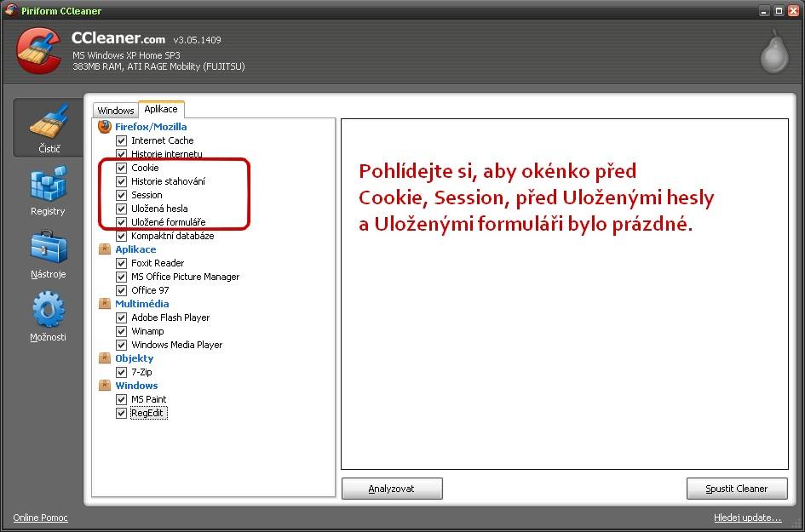Select the Aplikace tab
Screen dimensions: 805x532
(x=161, y=109)
